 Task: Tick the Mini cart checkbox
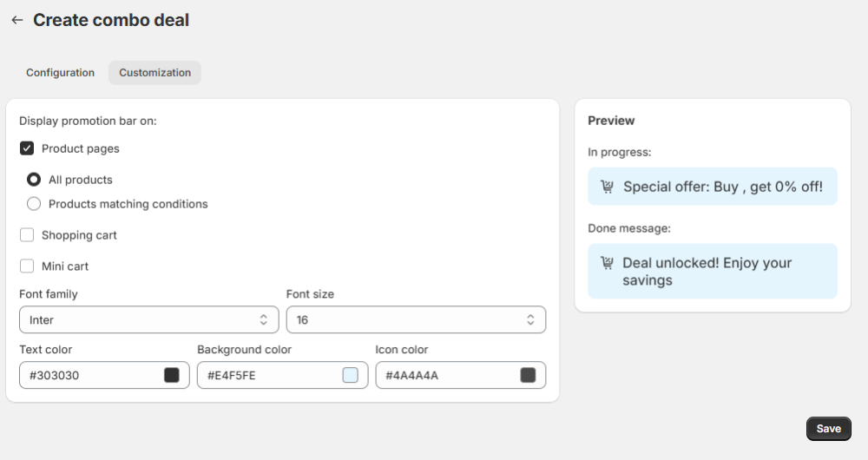(x=27, y=266)
